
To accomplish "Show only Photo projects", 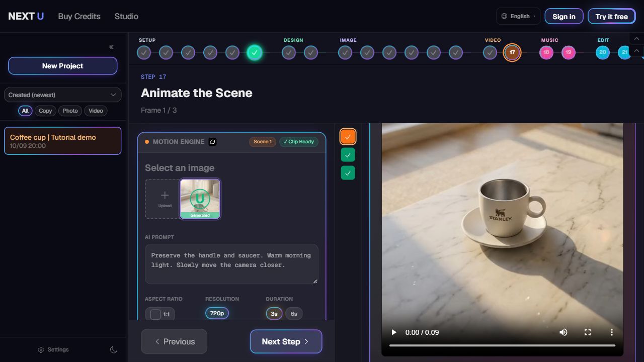I will pos(70,111).
